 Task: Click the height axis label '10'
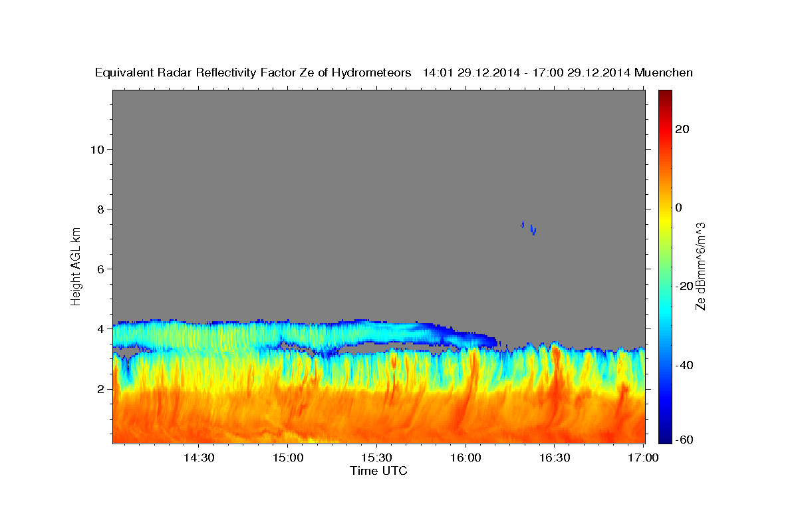99,150
